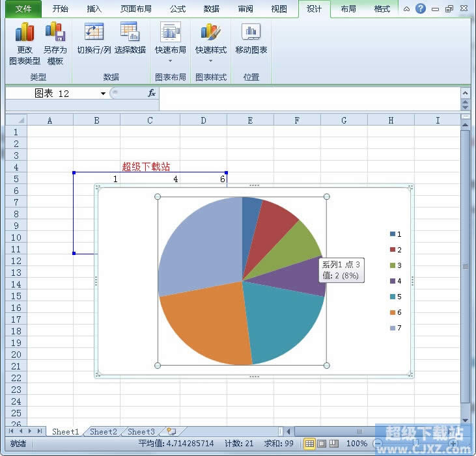Open the Name Box dropdown arrow
Screen dimensions: 476x456
click(103, 94)
